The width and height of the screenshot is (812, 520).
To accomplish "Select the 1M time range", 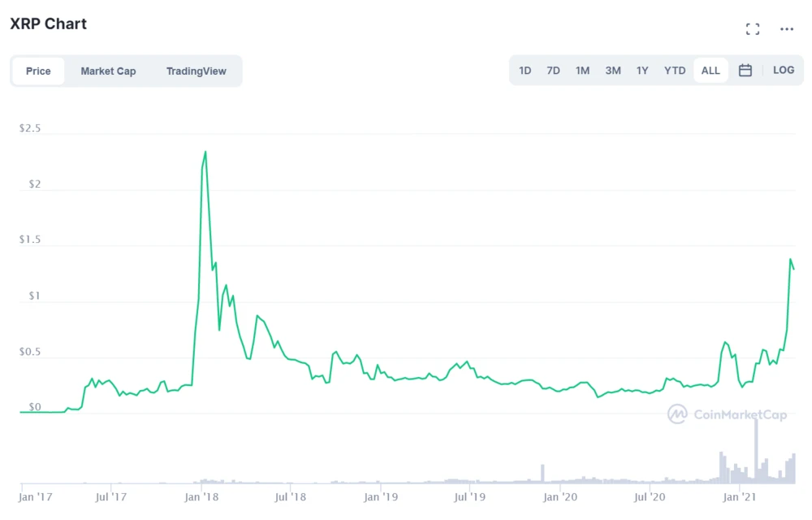I will [x=582, y=71].
